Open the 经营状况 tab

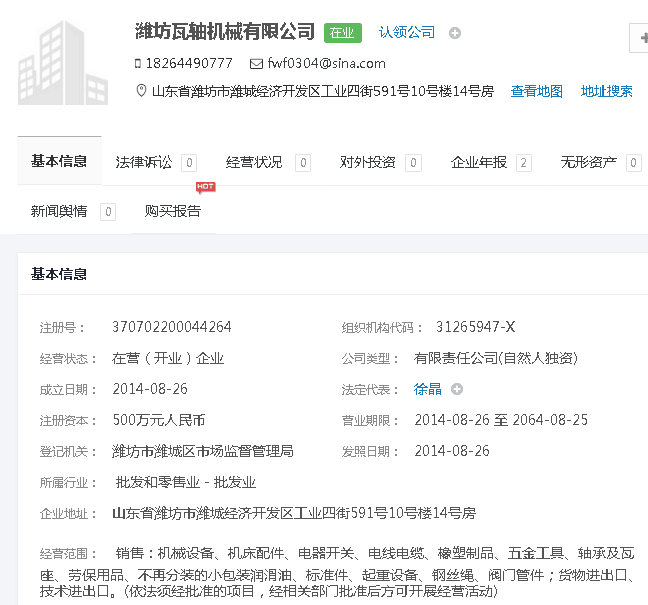(254, 162)
